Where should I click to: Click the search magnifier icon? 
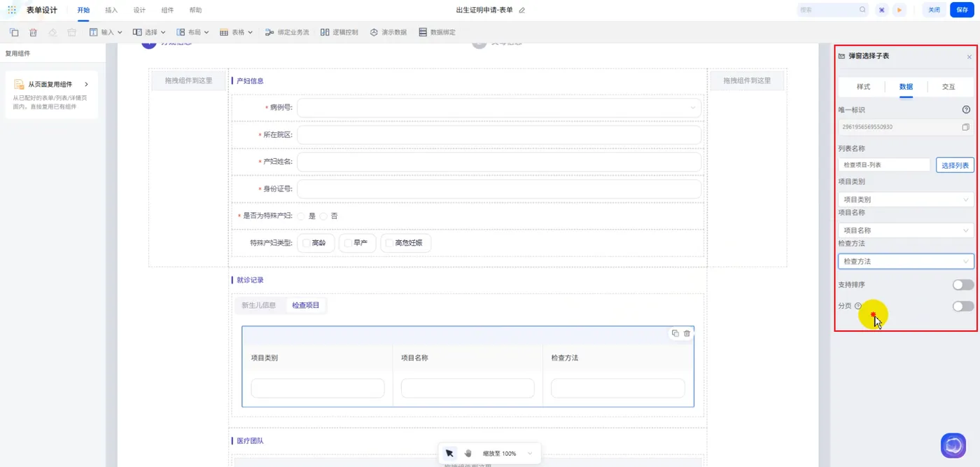[x=862, y=10]
